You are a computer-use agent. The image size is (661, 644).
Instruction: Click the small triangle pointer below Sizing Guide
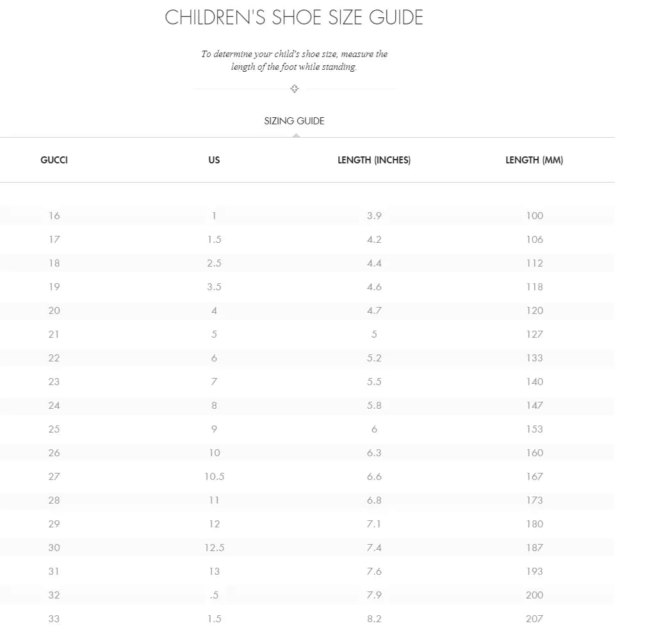click(x=295, y=135)
